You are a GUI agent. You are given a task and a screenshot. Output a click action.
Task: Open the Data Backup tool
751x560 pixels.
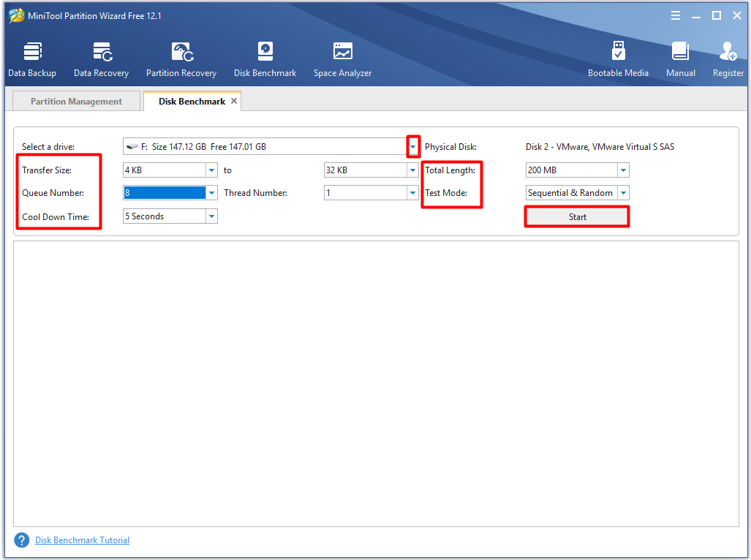[x=32, y=59]
